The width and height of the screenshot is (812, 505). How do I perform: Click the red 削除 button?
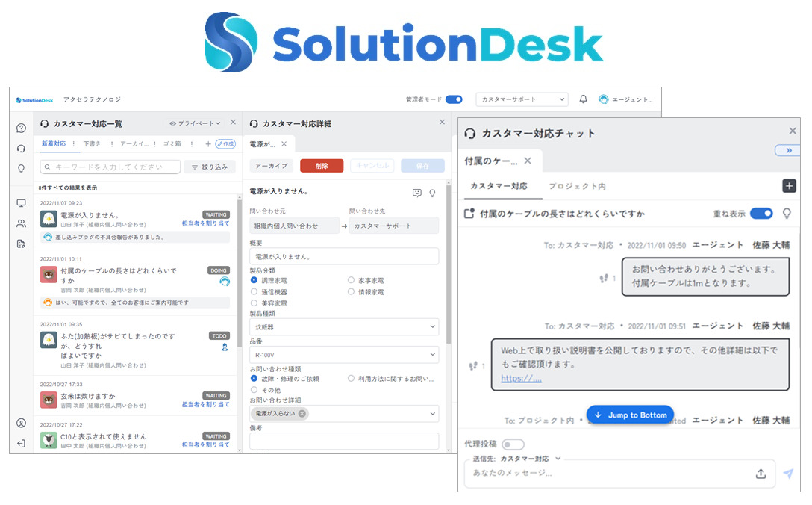tap(322, 166)
